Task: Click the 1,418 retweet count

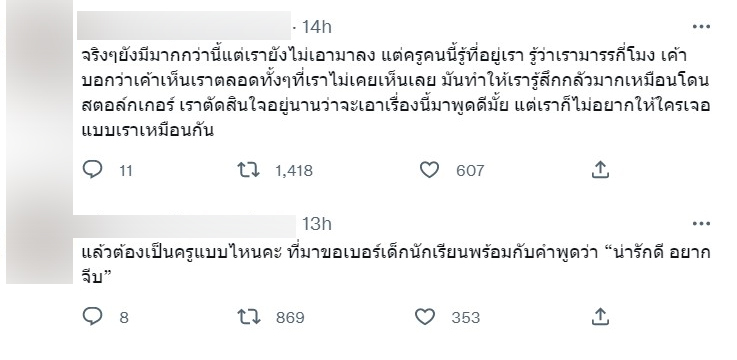Action: [x=294, y=171]
